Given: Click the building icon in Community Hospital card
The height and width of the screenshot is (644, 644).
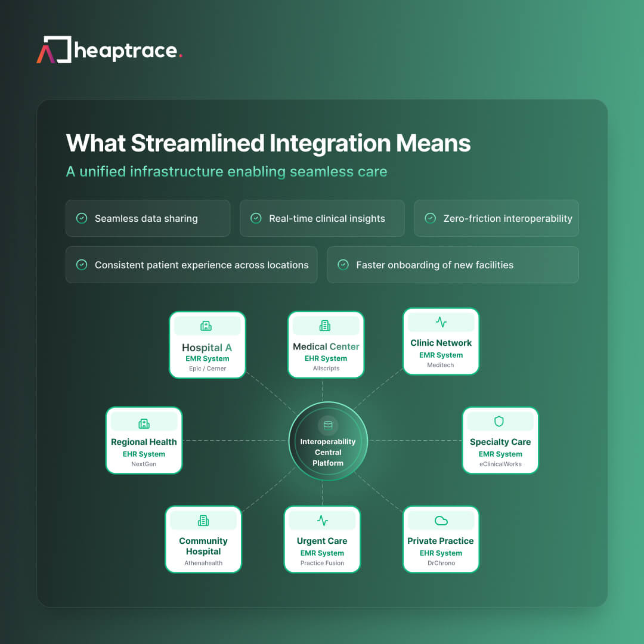Looking at the screenshot, I should point(203,521).
